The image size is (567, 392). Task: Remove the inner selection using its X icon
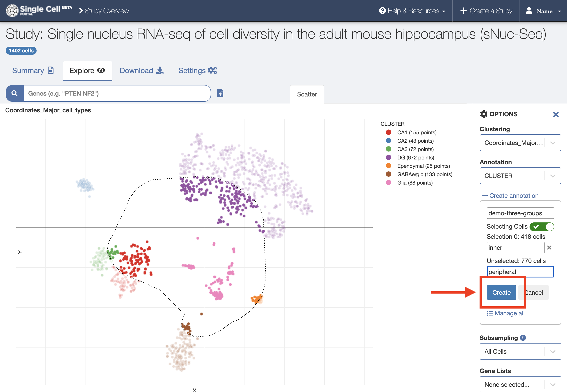click(x=550, y=248)
